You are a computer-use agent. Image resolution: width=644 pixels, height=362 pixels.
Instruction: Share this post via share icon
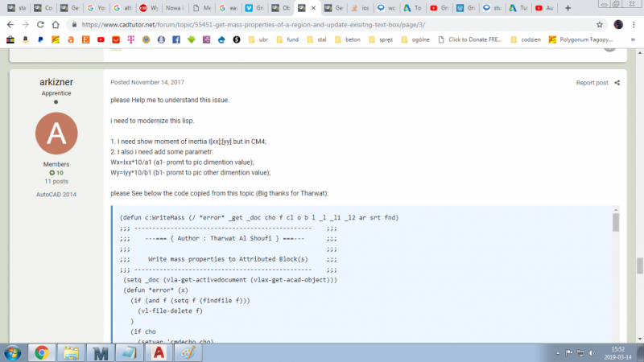tap(617, 83)
